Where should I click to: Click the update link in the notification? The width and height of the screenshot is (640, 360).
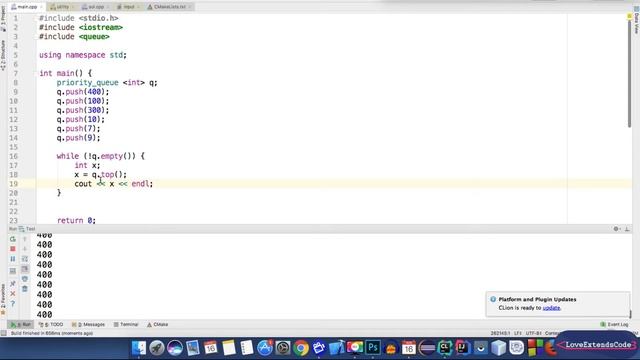(551, 308)
